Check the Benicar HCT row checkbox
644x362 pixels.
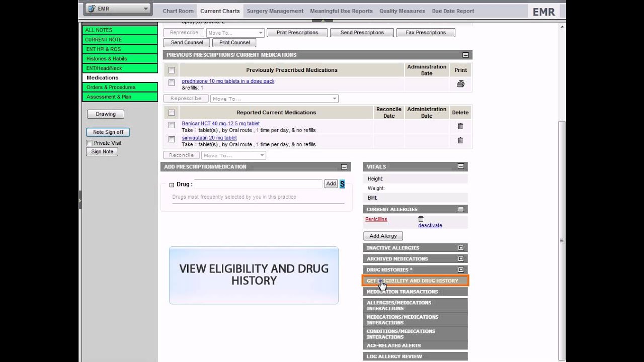[172, 125]
